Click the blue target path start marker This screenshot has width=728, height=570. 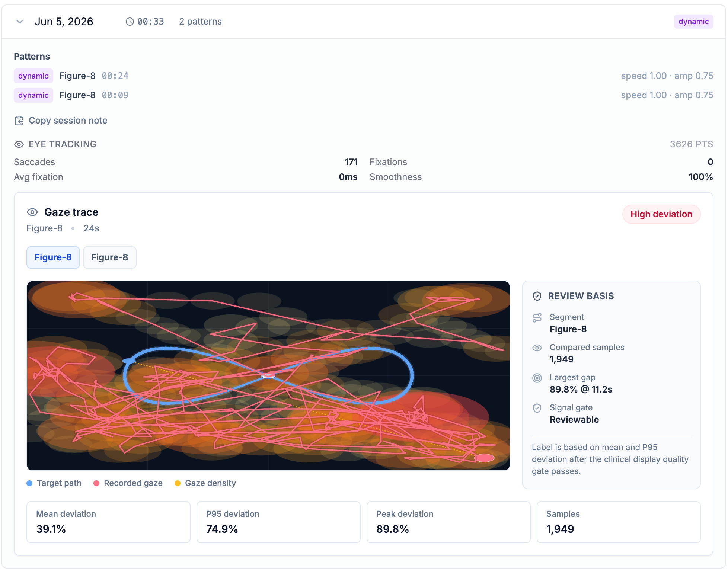click(129, 361)
